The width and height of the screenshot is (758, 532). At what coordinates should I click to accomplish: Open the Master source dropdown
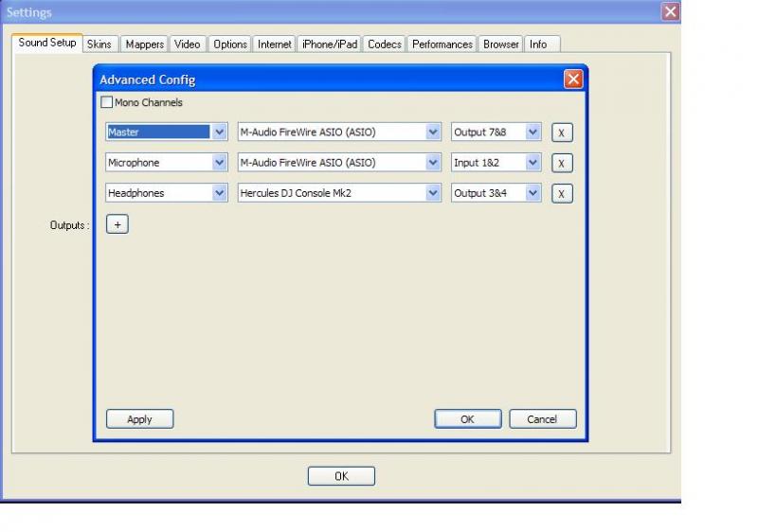(167, 132)
